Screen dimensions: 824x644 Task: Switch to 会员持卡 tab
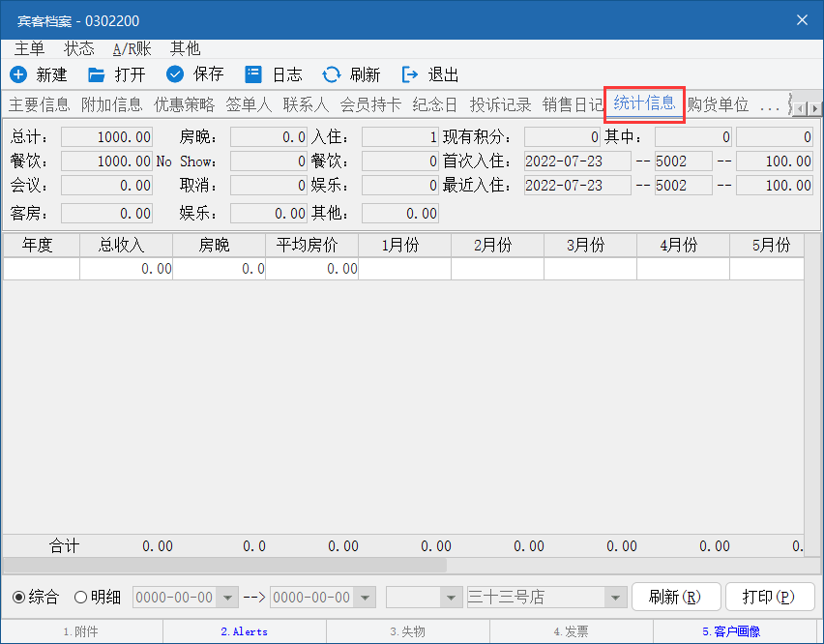click(x=370, y=104)
